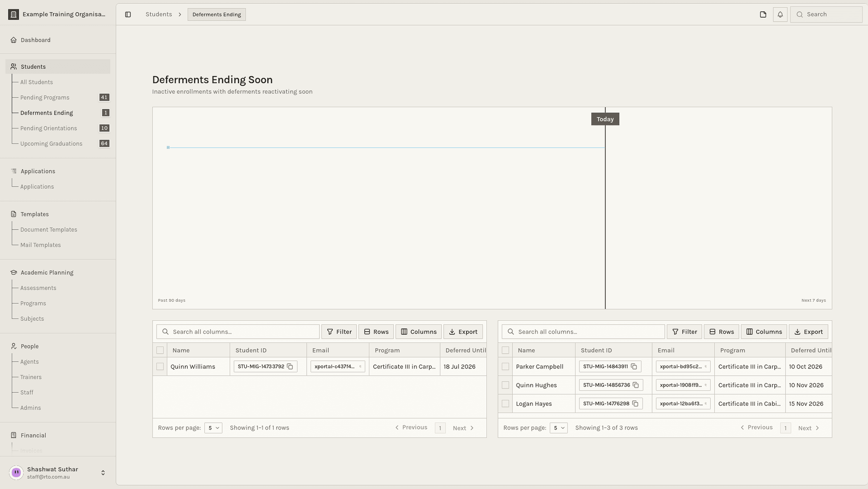Click the organisation building logo icon
The height and width of the screenshot is (489, 868).
13,14
